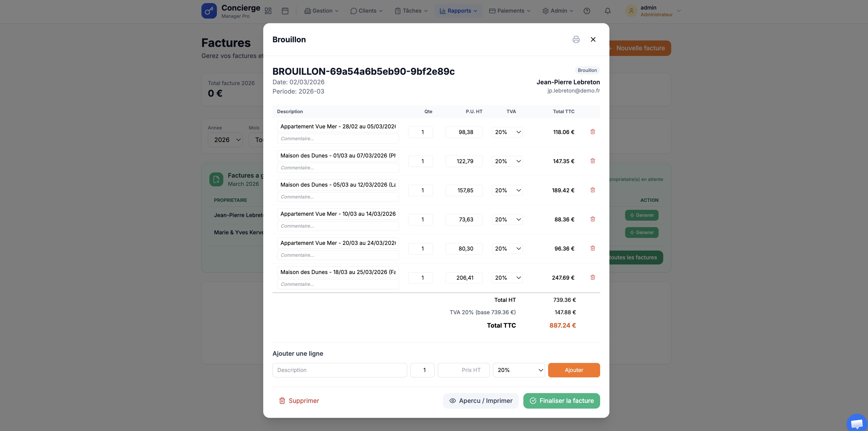Click Apercu / Imprimer button
The width and height of the screenshot is (868, 431).
(x=481, y=401)
